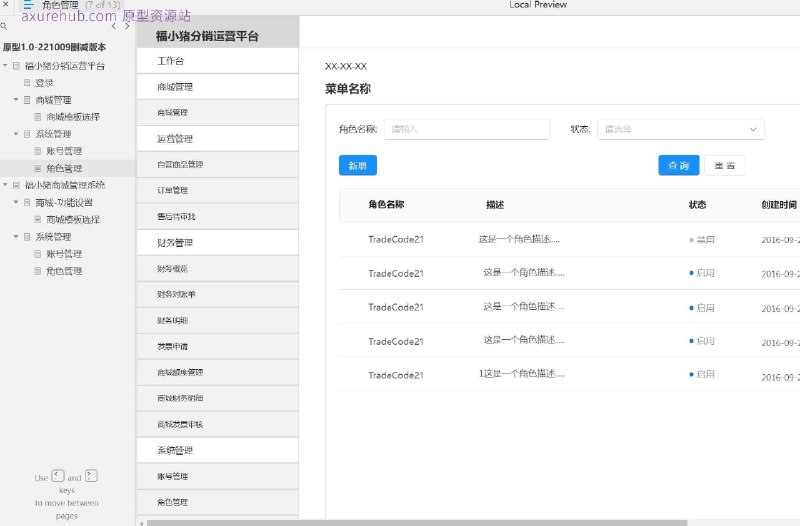
Task: Collapse the 商城管理 tree node arrow in sitemap
Action: tap(16, 99)
